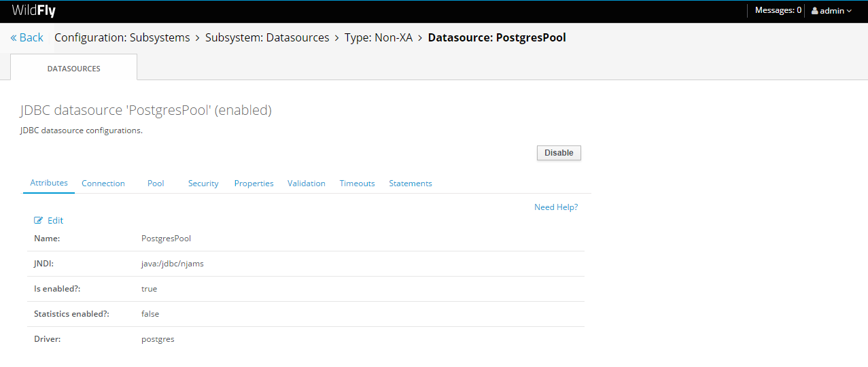Select Datasource: PostgresPool breadcrumb

pyautogui.click(x=497, y=37)
